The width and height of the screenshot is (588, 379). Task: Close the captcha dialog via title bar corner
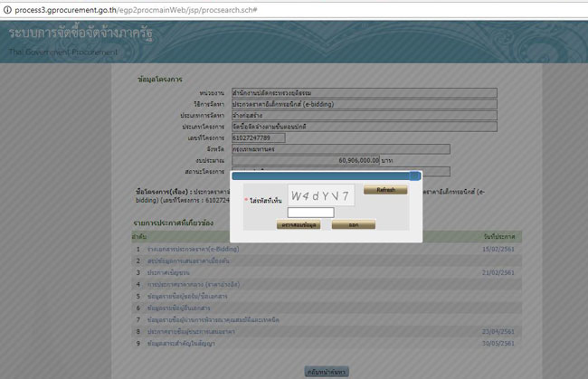(415, 175)
